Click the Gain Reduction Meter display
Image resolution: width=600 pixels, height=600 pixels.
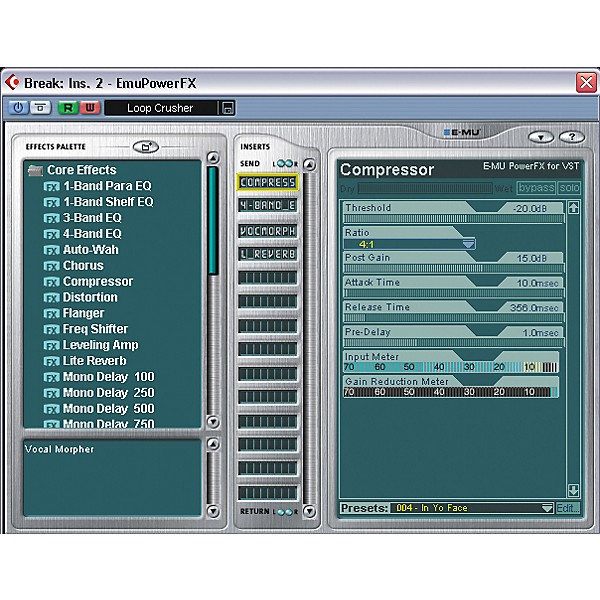click(x=451, y=392)
